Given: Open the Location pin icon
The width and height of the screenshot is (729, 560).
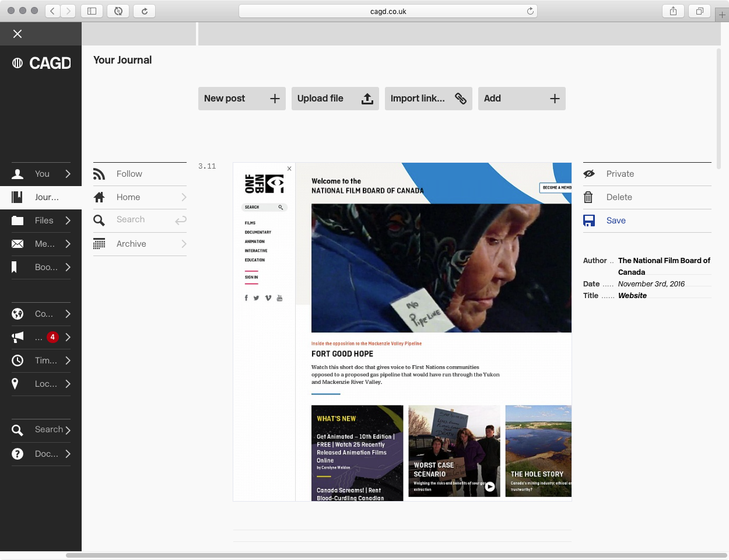Looking at the screenshot, I should pyautogui.click(x=15, y=384).
